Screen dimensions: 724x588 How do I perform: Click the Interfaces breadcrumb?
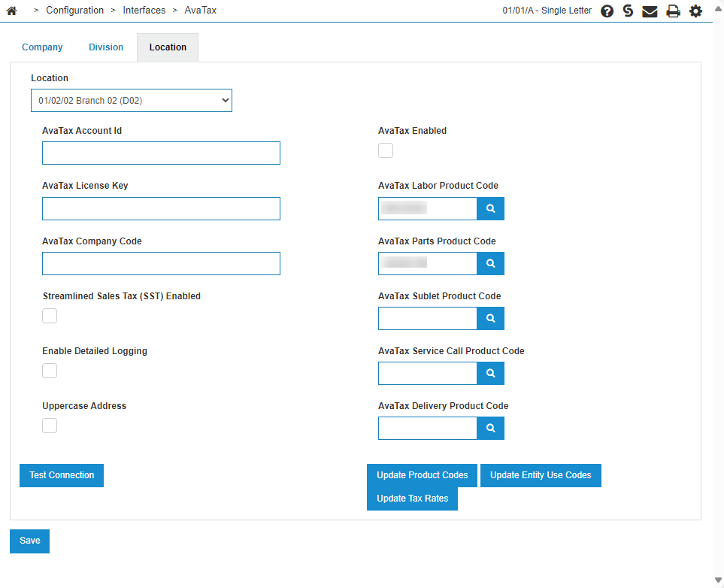click(144, 11)
